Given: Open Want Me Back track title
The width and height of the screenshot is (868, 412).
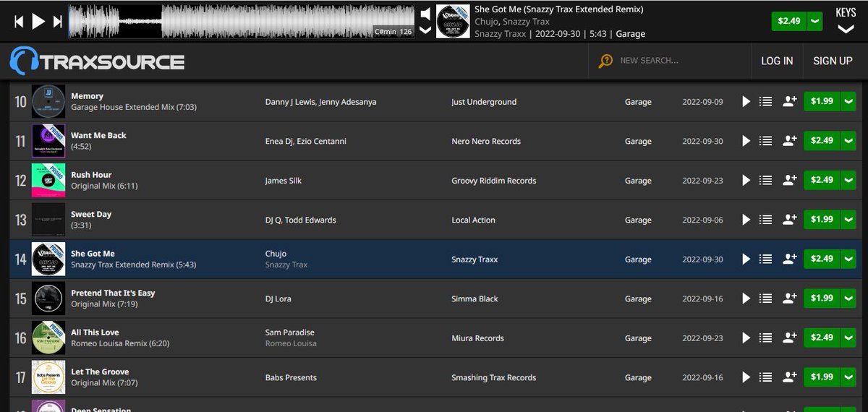Looking at the screenshot, I should [98, 135].
